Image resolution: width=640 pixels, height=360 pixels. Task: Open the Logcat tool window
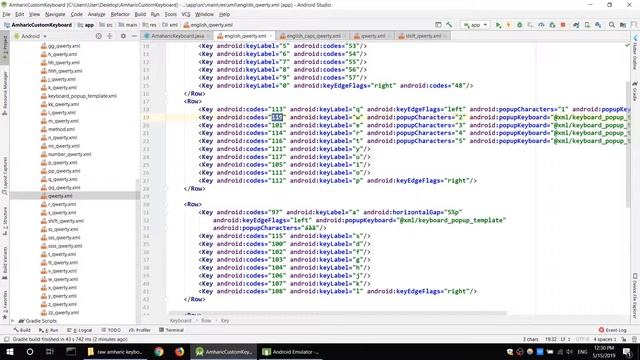(80, 330)
